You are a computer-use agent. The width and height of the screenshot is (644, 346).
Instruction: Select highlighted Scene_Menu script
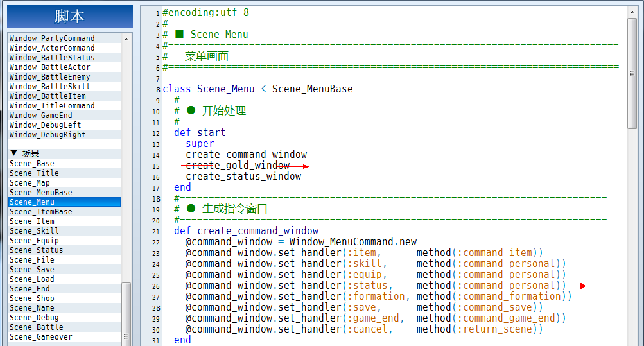[64, 202]
